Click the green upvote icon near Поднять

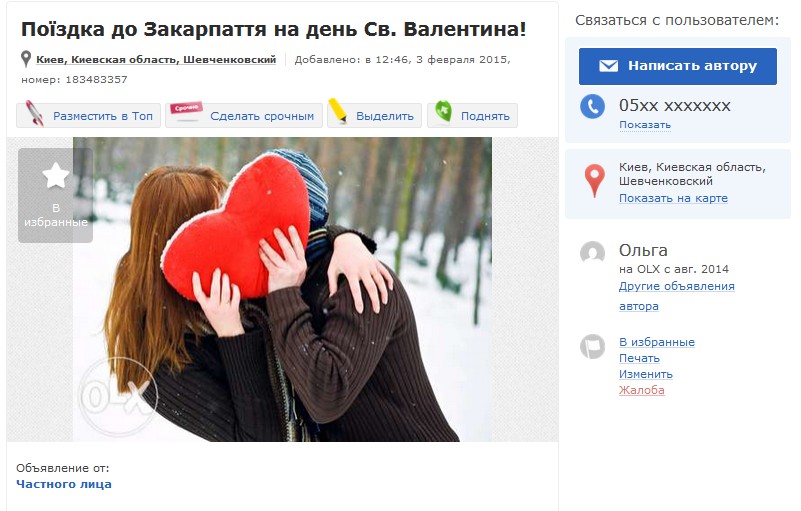(x=443, y=111)
